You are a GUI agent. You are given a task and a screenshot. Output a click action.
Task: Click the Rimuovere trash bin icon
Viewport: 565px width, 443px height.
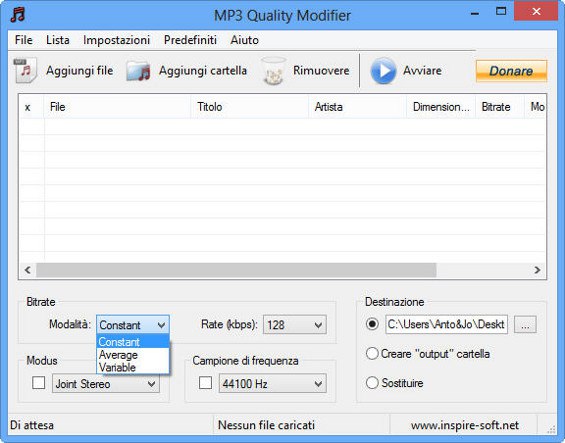pyautogui.click(x=273, y=71)
